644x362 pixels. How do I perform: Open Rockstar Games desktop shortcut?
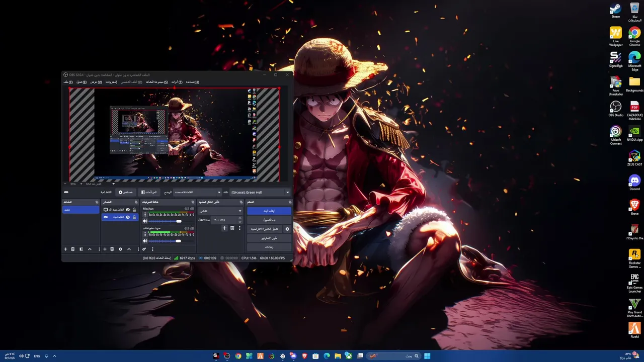[634, 259]
